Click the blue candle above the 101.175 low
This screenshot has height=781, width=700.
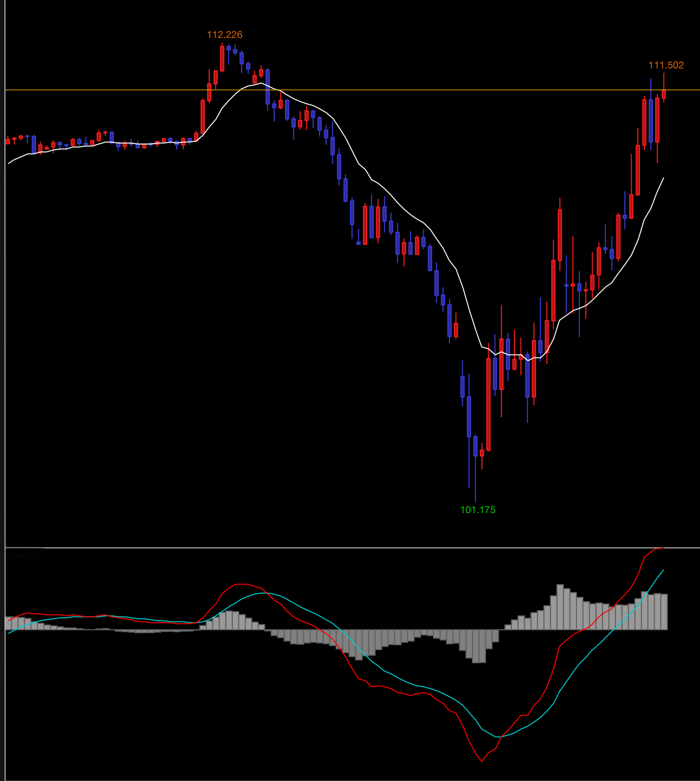[476, 446]
